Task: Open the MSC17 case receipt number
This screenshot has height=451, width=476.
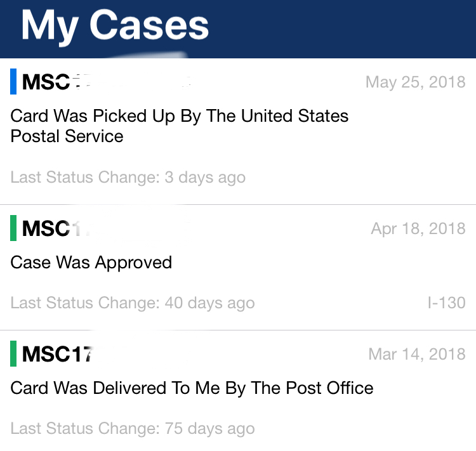Action: point(57,354)
